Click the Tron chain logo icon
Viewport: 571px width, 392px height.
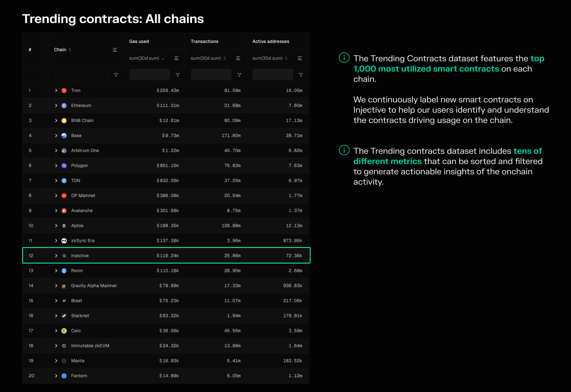click(64, 91)
